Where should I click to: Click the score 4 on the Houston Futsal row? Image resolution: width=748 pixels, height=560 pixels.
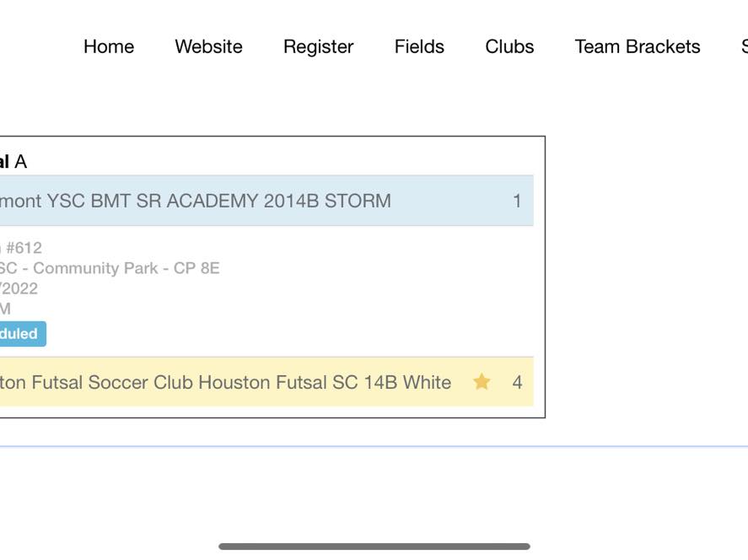[x=517, y=382]
